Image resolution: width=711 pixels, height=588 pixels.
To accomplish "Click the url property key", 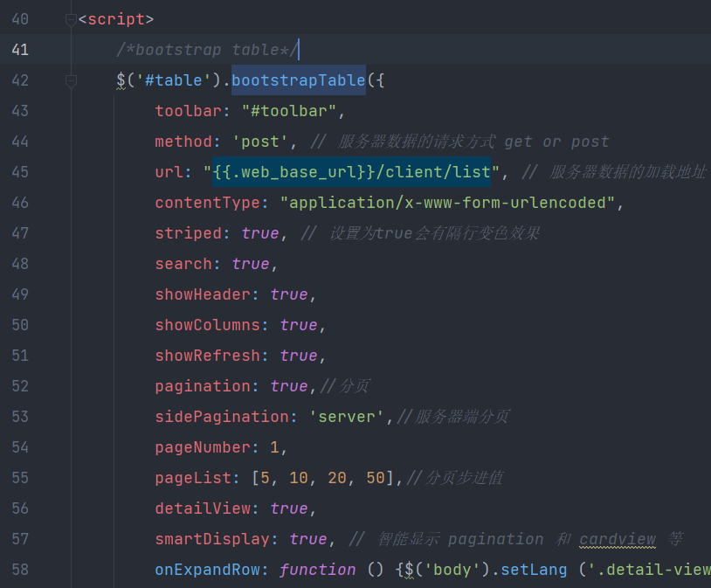I will (169, 172).
